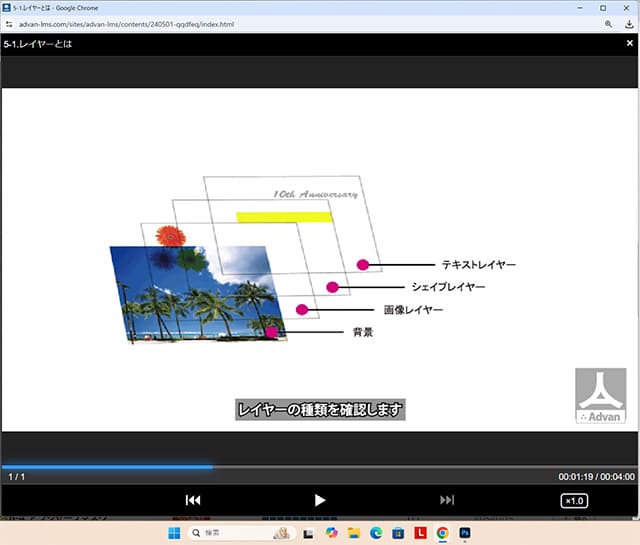The height and width of the screenshot is (545, 640).
Task: Skip back to the previous slide
Action: point(193,500)
